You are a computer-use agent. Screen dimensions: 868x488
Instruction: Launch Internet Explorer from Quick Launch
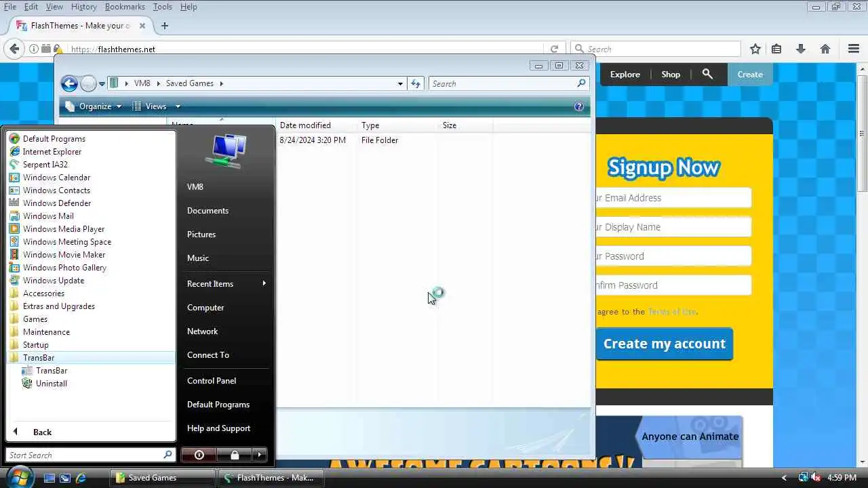click(x=81, y=478)
